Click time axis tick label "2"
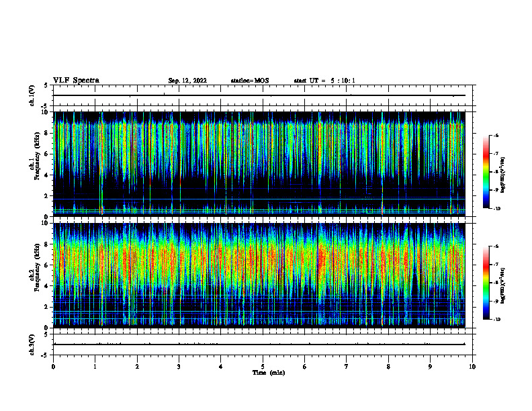The width and height of the screenshot is (532, 411). (137, 367)
